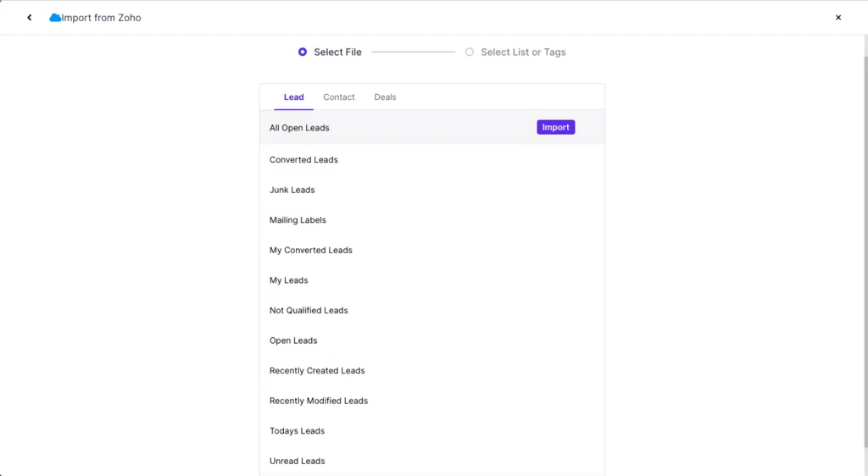Image resolution: width=868 pixels, height=476 pixels.
Task: Select the Unread Leads row
Action: coord(432,461)
